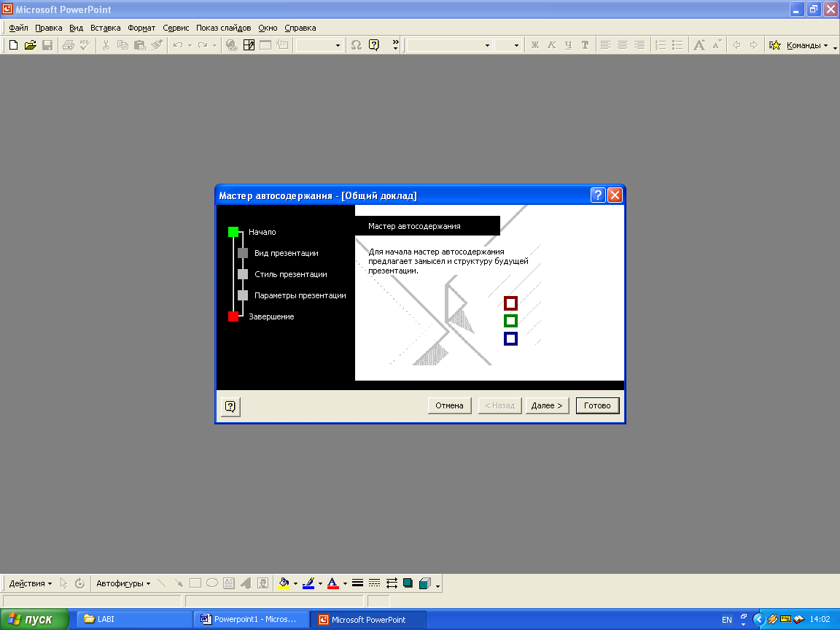Open the zoom percentage combo box
The width and height of the screenshot is (840, 630).
coord(319,45)
